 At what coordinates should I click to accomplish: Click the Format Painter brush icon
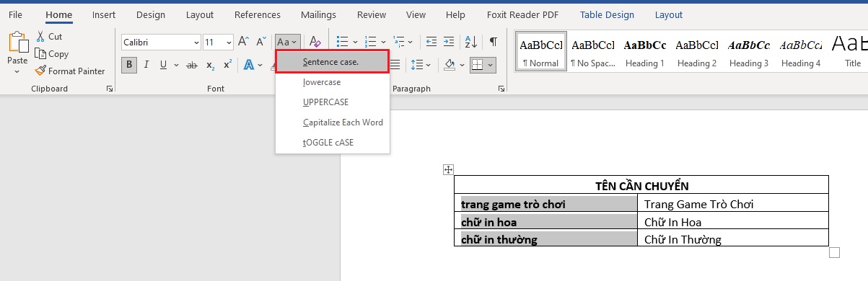point(41,71)
